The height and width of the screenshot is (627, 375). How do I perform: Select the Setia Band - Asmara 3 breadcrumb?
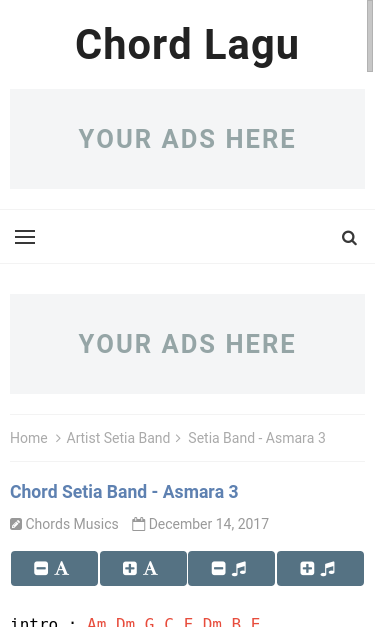point(257,438)
